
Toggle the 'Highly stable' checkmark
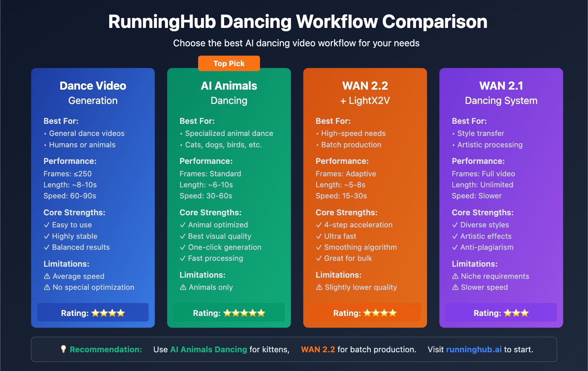coord(46,236)
